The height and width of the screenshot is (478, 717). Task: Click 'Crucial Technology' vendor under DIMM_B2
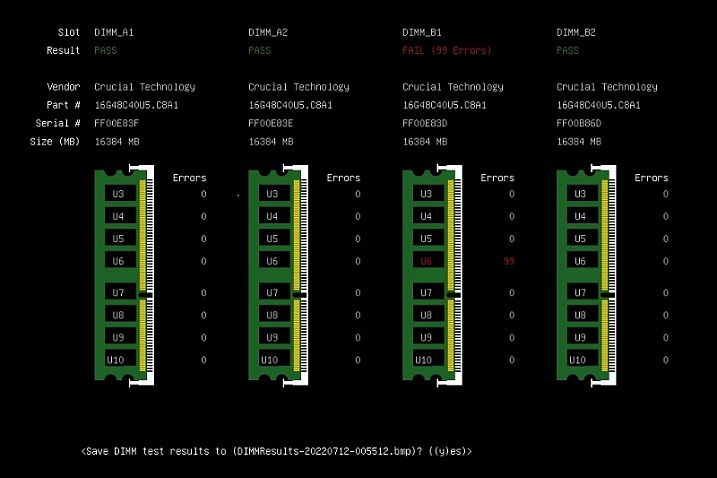coord(607,87)
